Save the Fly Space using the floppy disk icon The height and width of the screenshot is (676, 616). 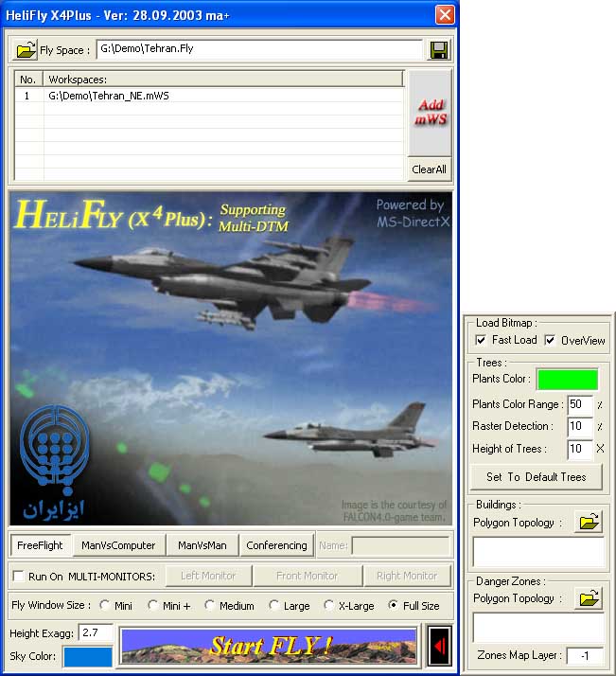pos(439,50)
